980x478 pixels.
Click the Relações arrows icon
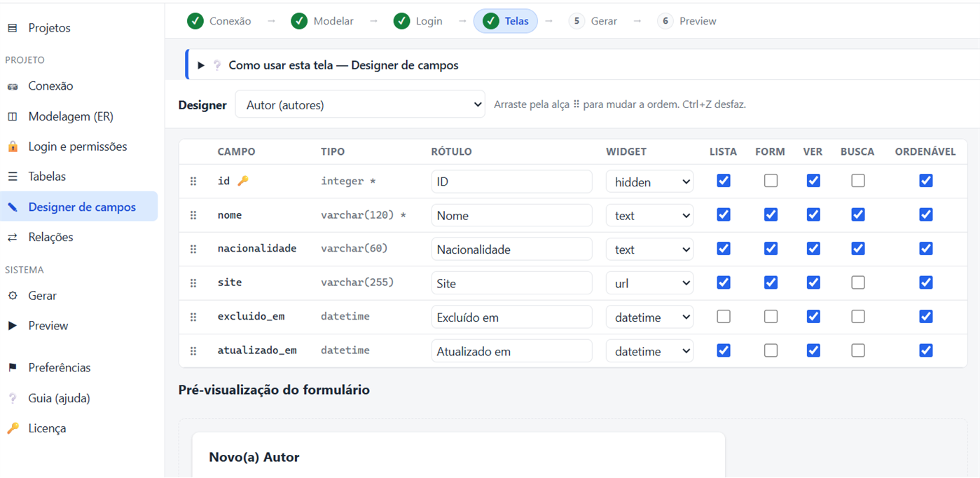(x=12, y=237)
